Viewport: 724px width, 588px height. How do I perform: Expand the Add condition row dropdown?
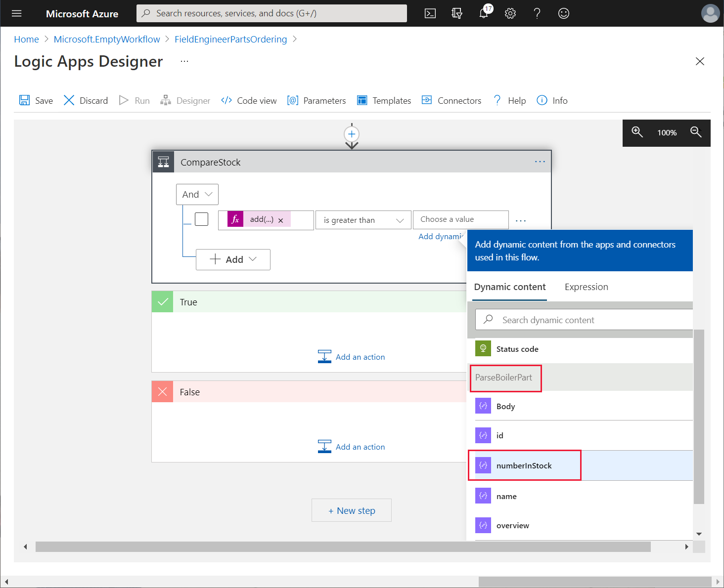[x=233, y=259]
